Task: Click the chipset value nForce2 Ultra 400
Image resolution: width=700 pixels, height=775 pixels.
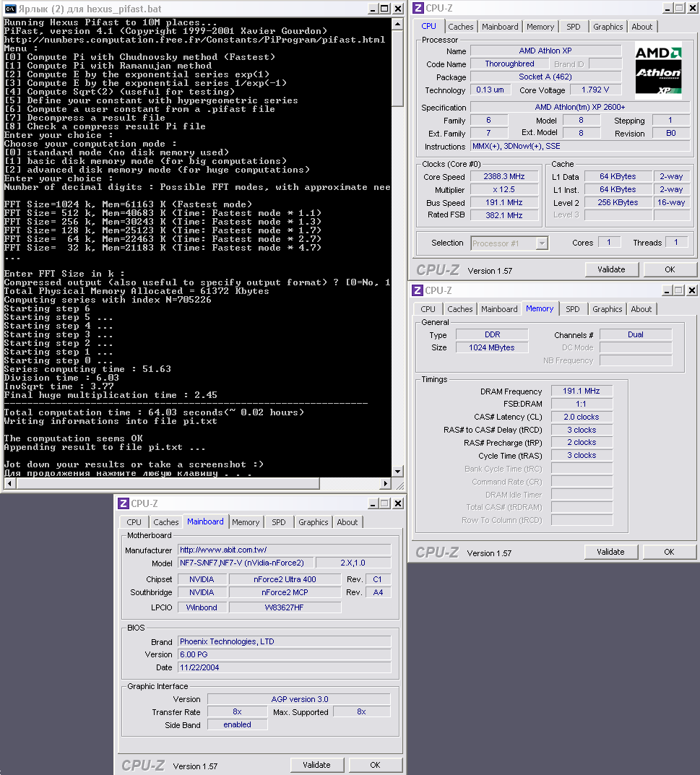Action: point(285,579)
